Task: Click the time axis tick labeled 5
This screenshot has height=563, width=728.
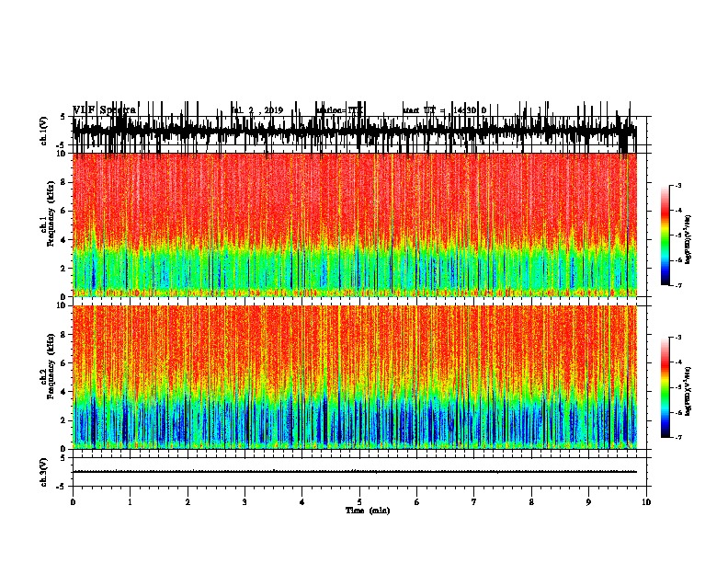Action: point(359,502)
